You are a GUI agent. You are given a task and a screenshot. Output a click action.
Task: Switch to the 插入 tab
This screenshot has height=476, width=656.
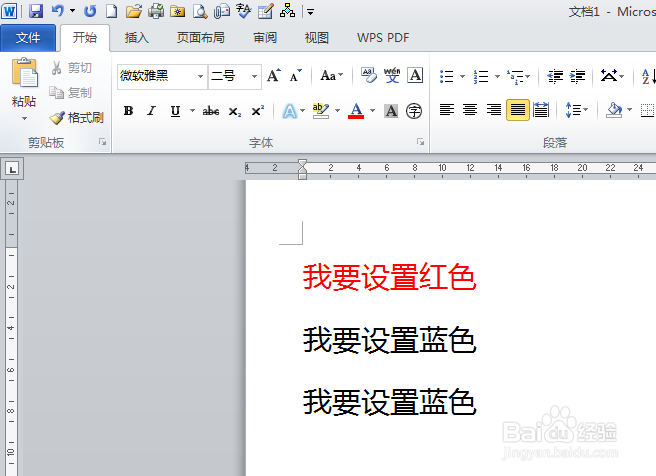click(137, 38)
